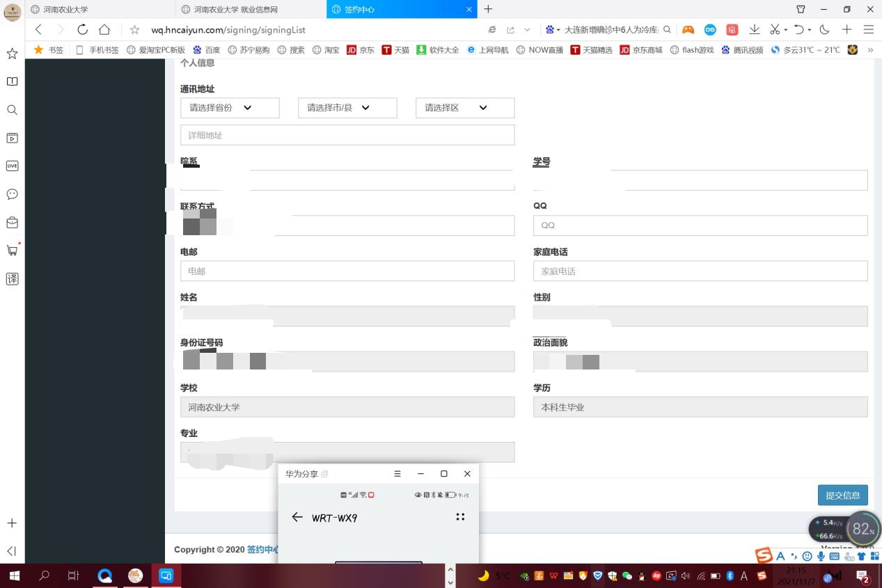Open the downloads arrow icon in toolbar
Image resolution: width=882 pixels, height=588 pixels.
pyautogui.click(x=754, y=29)
